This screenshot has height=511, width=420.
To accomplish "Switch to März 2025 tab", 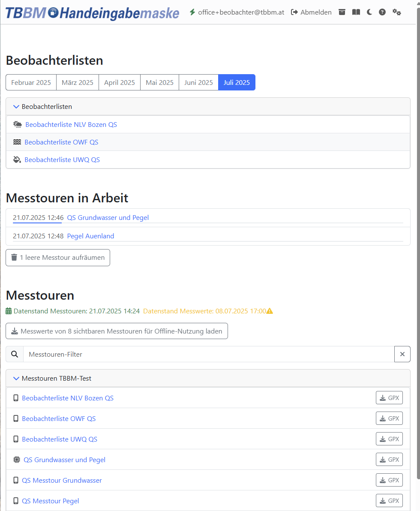I will (x=78, y=82).
